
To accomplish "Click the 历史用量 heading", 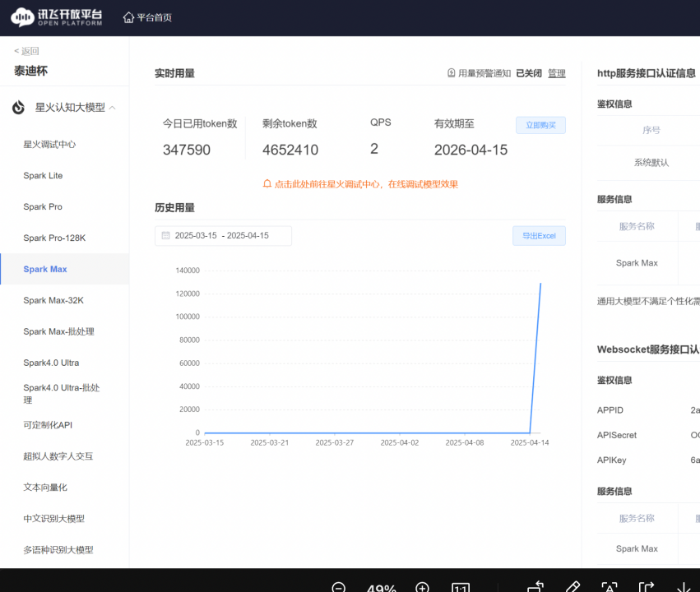I will pos(174,207).
